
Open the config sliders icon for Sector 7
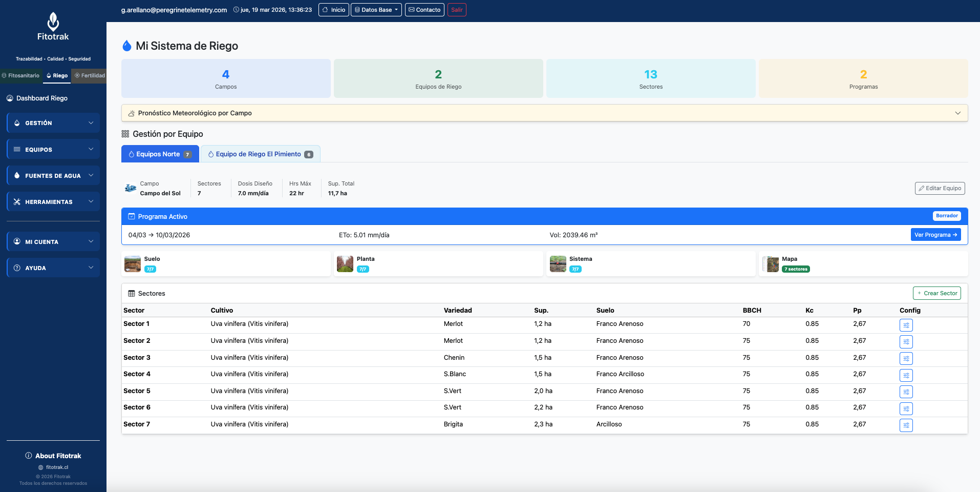pyautogui.click(x=906, y=425)
